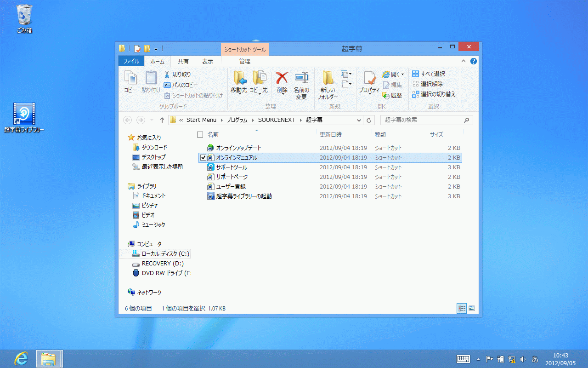Click the back navigation arrow

coord(128,120)
